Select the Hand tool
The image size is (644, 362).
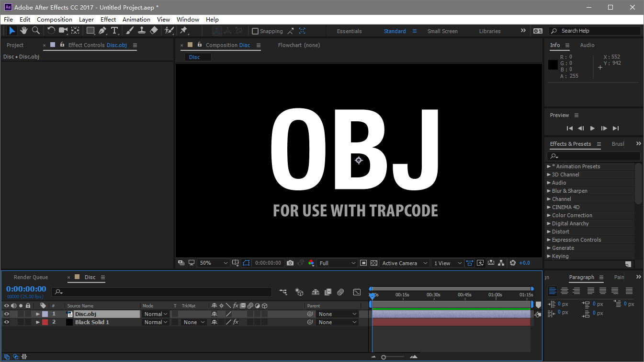click(23, 31)
